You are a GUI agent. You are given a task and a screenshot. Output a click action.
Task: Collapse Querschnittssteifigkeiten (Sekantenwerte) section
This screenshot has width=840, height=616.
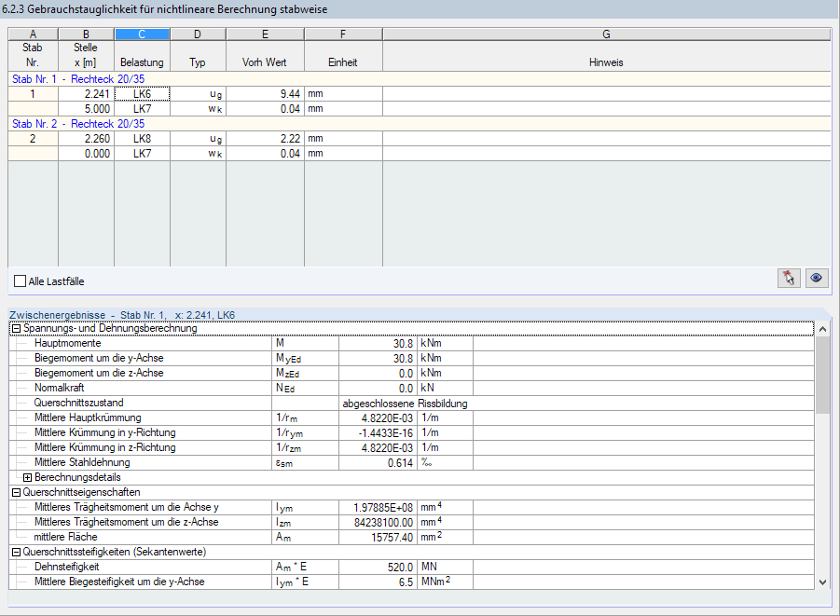16,552
